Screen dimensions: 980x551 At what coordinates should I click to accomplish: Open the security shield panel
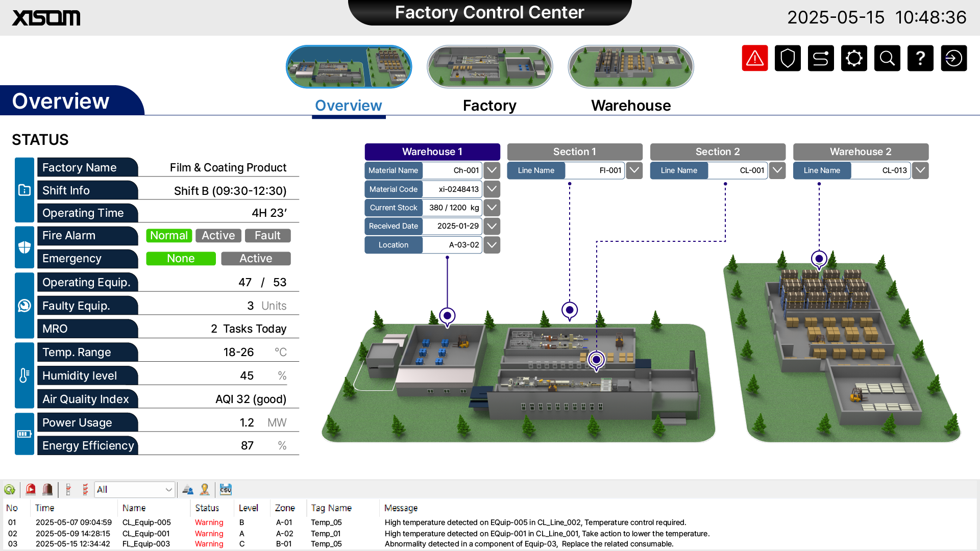pos(788,58)
